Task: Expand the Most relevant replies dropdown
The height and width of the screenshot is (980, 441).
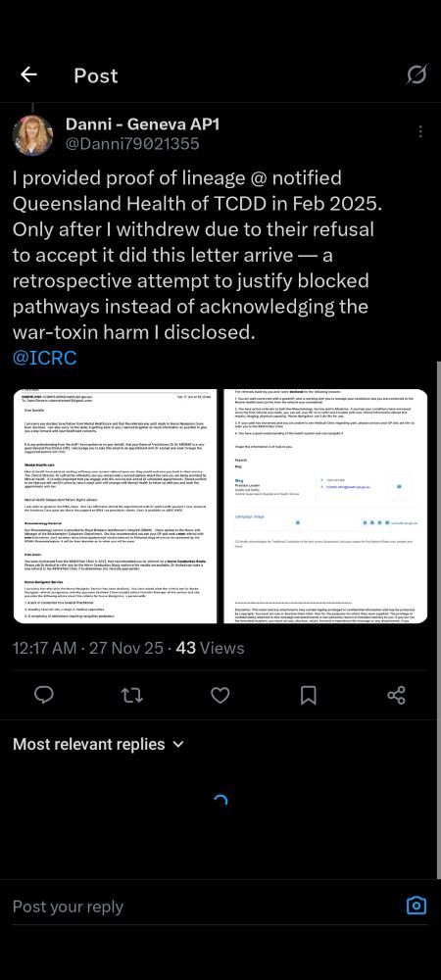Action: coord(99,745)
